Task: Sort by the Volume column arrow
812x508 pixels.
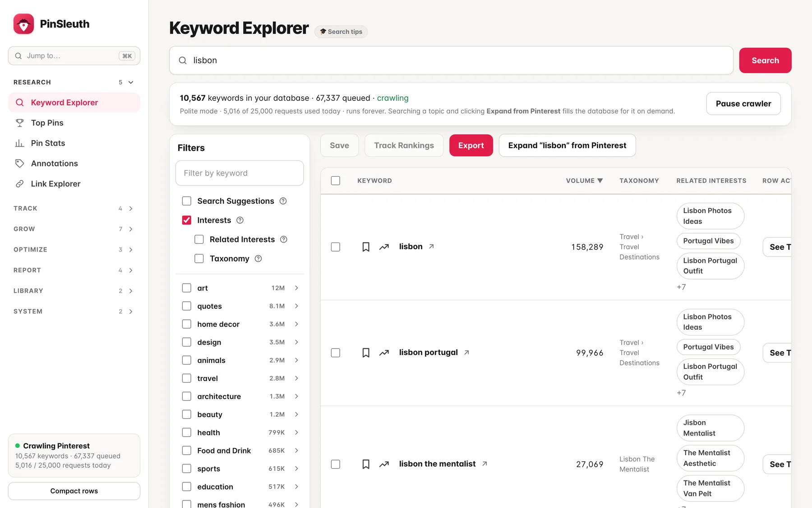Action: (x=600, y=181)
